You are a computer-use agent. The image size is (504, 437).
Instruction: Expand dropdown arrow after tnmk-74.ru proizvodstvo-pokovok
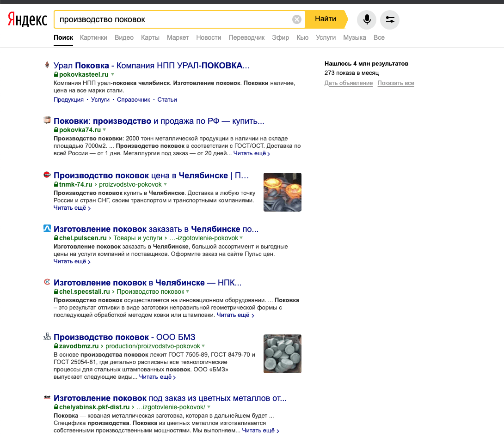[165, 184]
